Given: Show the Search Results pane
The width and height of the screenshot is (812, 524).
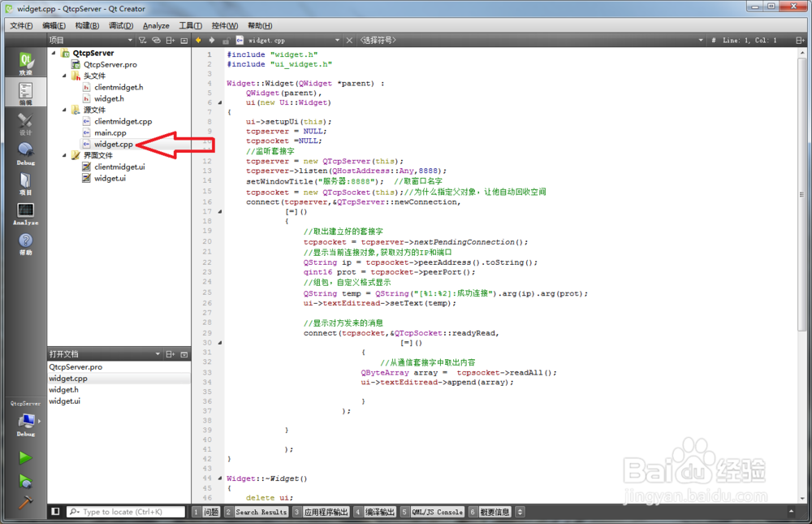Looking at the screenshot, I should (x=257, y=512).
